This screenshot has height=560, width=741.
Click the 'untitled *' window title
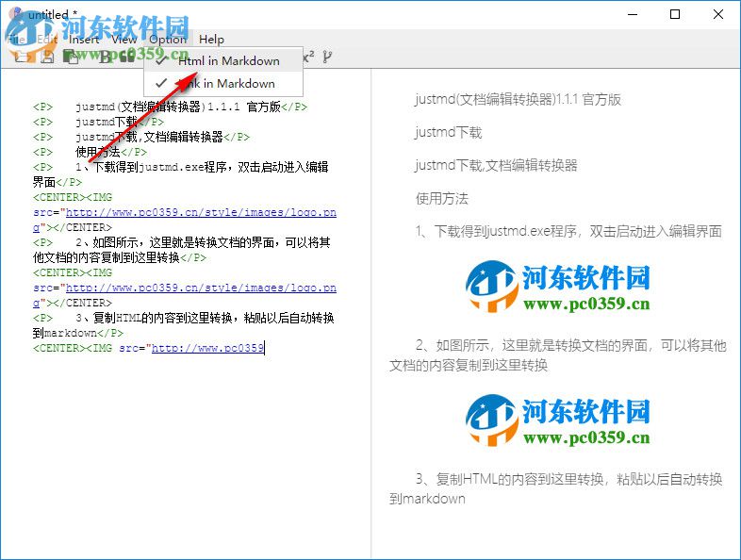[53, 15]
